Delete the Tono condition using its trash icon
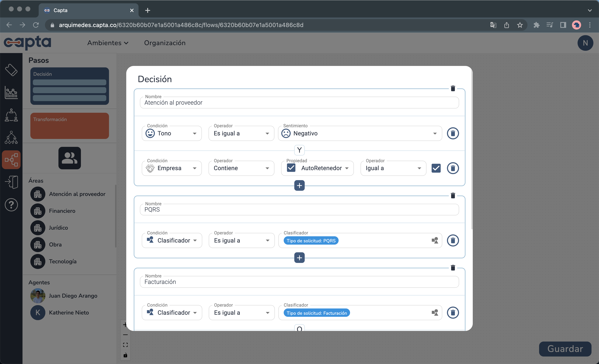 [453, 133]
